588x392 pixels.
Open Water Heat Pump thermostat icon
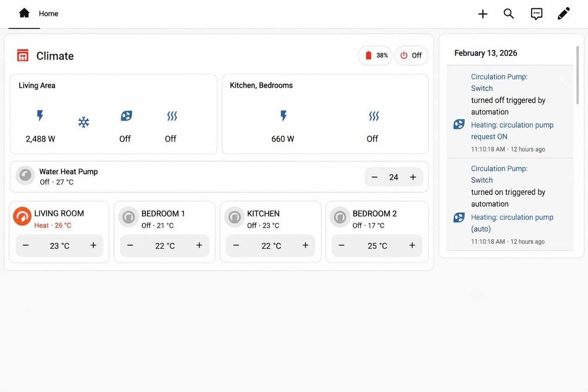pyautogui.click(x=25, y=175)
